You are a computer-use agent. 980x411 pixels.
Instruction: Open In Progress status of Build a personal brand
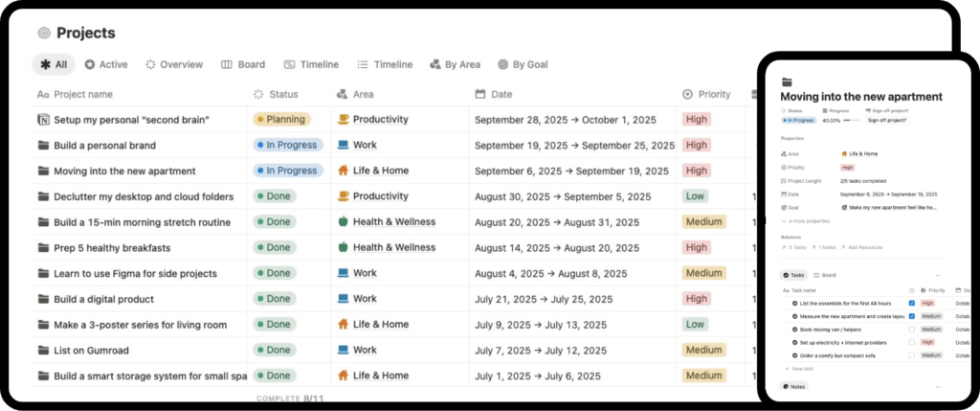click(288, 145)
